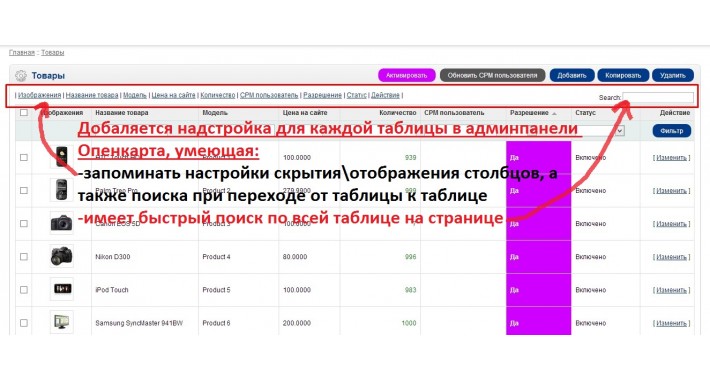Image resolution: width=710 pixels, height=380 pixels.
Task: Select the Nikon D300 product name
Action: (113, 257)
